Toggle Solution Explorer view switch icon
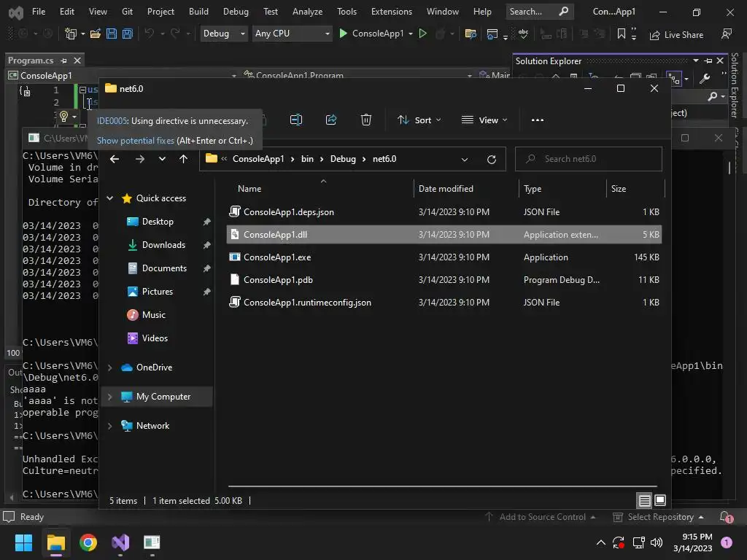 674,79
